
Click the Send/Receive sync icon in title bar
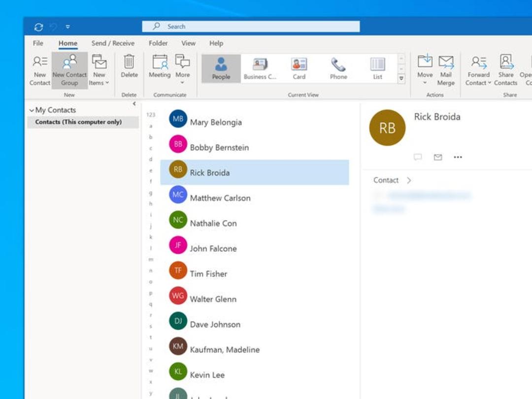click(38, 27)
